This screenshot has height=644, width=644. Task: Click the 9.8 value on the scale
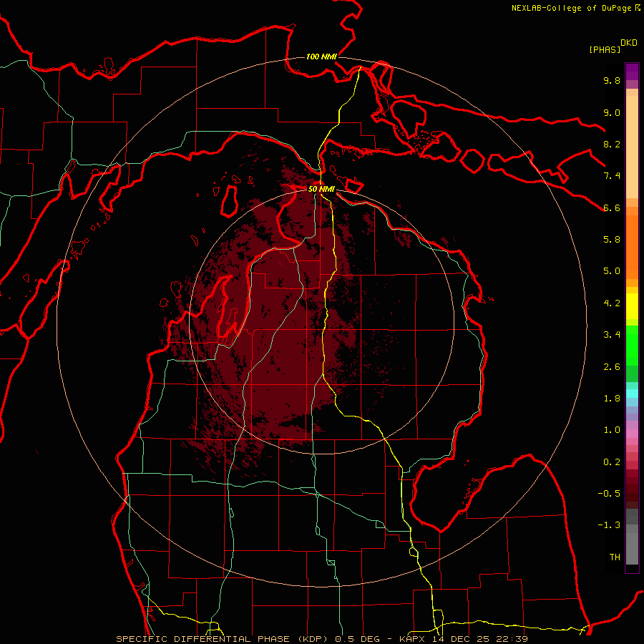[x=612, y=80]
